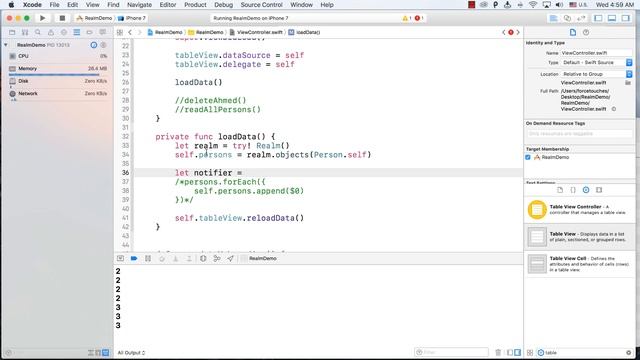Select the Standard editor button
The height and width of the screenshot is (360, 640).
(553, 18)
